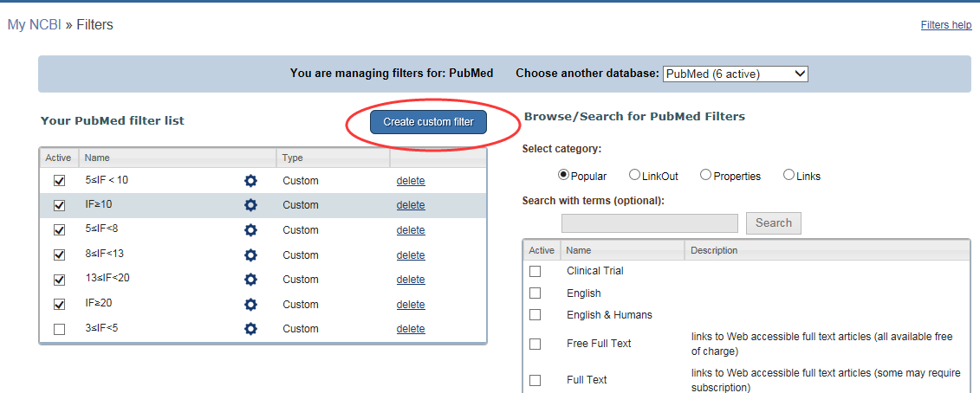Tick the Free Full Text filter checkbox

point(535,344)
